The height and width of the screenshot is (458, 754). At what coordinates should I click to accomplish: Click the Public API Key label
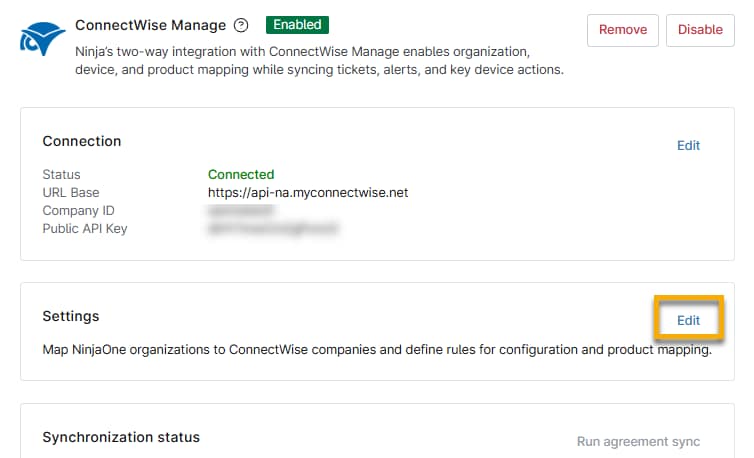click(x=85, y=229)
